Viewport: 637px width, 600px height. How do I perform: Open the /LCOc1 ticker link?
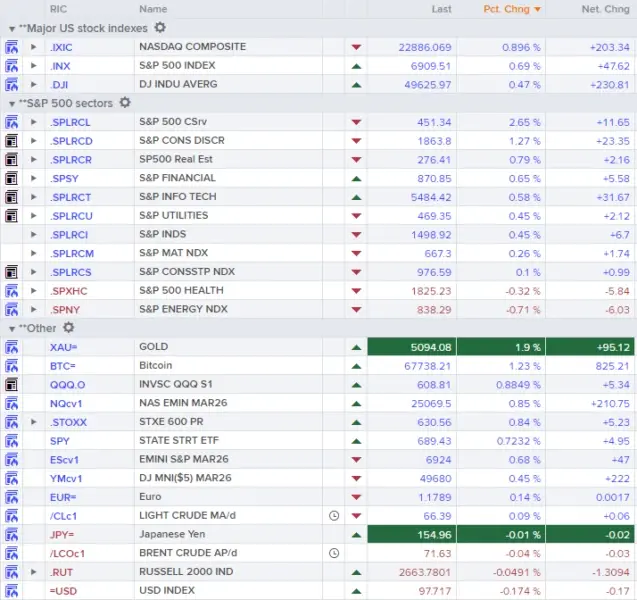[67, 554]
